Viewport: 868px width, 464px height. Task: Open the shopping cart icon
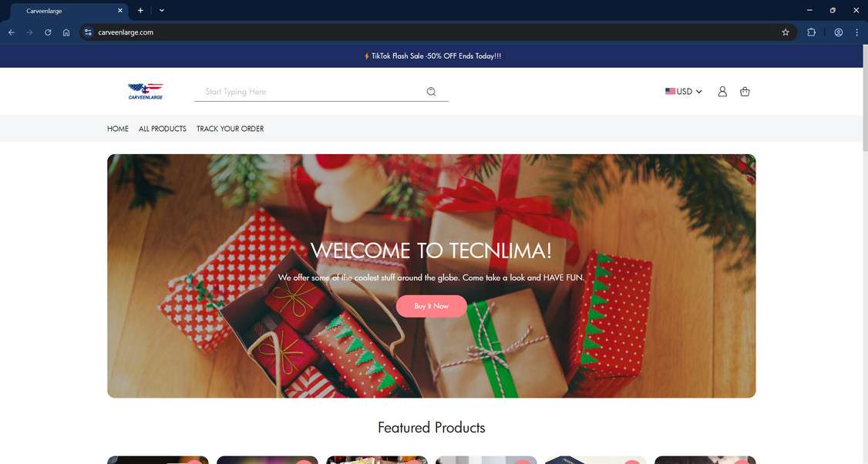click(x=745, y=92)
